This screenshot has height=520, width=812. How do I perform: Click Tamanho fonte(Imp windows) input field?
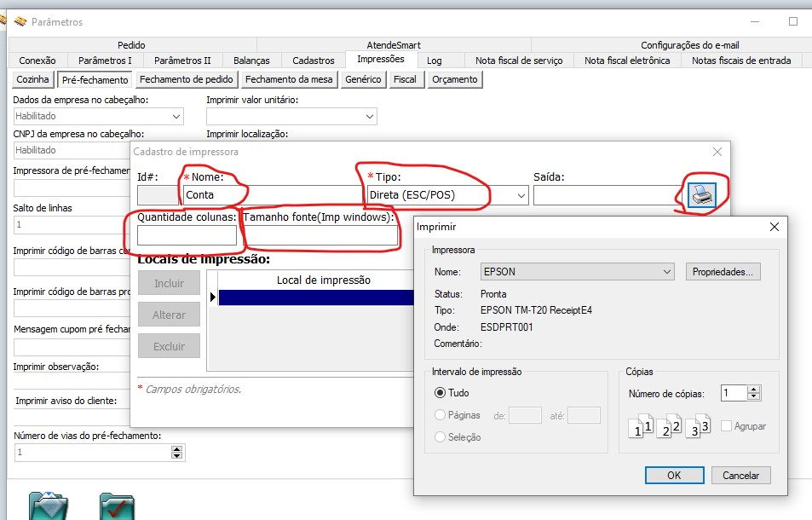pos(320,235)
